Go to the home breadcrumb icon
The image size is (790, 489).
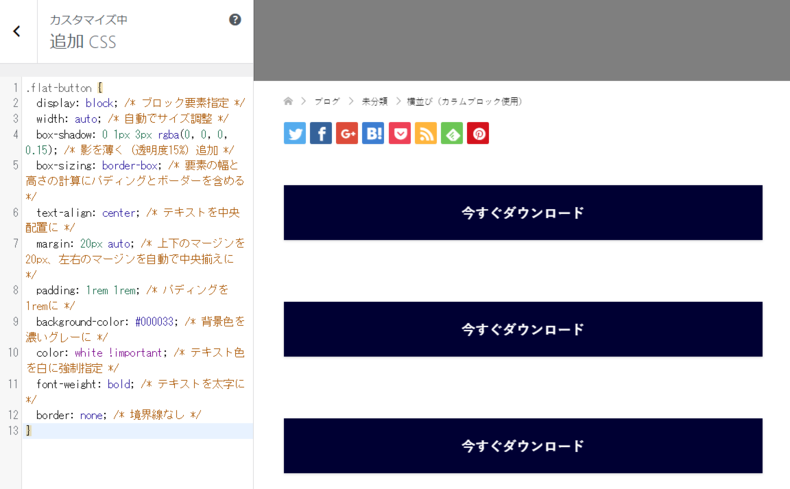click(288, 101)
